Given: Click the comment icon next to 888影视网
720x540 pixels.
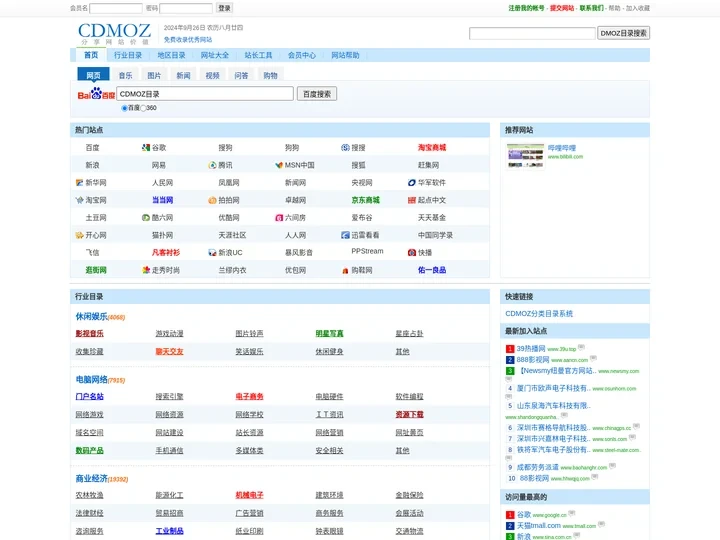Looking at the screenshot, I should pos(593,358).
